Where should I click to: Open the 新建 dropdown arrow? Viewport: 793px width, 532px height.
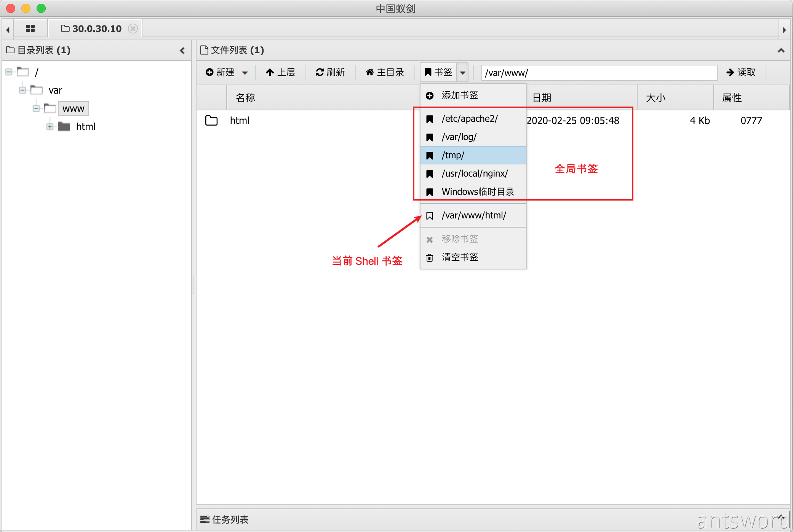click(x=245, y=73)
